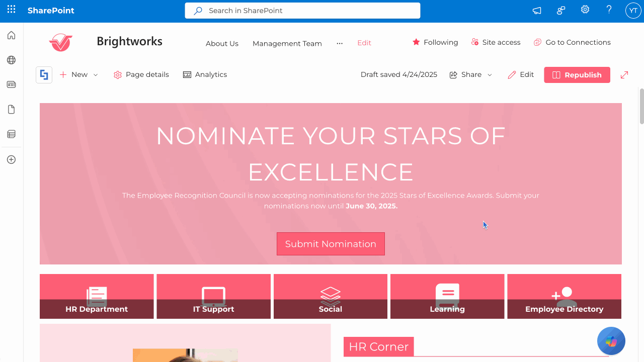Image resolution: width=644 pixels, height=362 pixels.
Task: Open the Social quick link tile
Action: point(331,297)
